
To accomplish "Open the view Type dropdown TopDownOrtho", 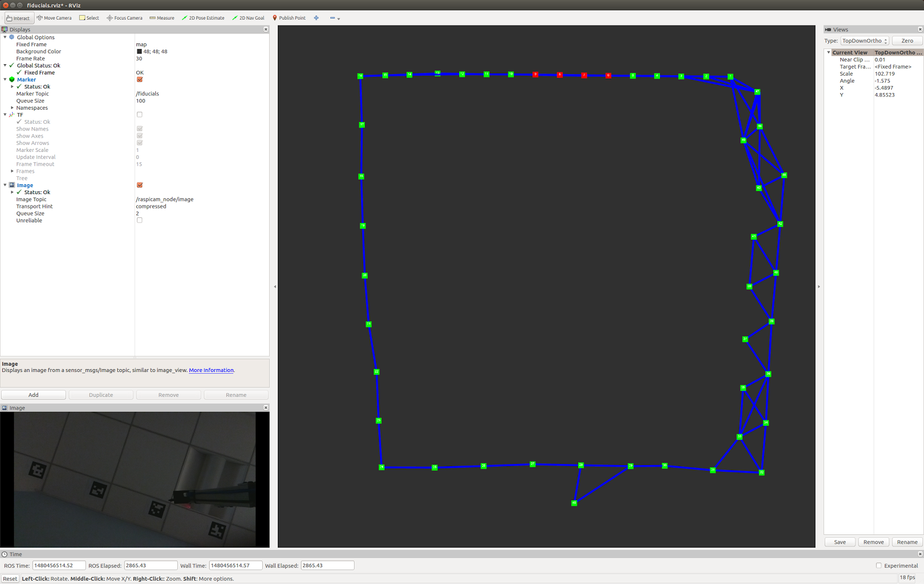I will coord(865,41).
